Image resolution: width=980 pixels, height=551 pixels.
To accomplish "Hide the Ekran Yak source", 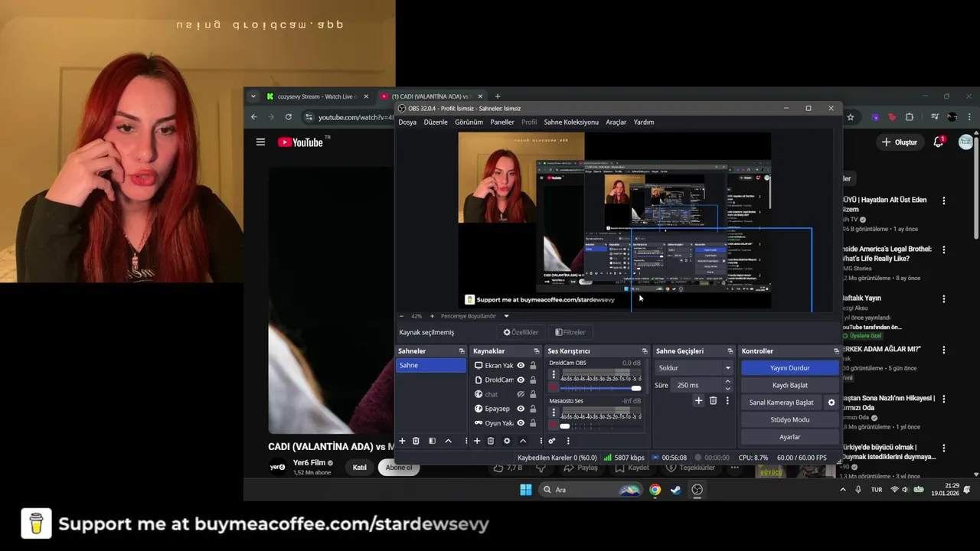I will click(521, 366).
